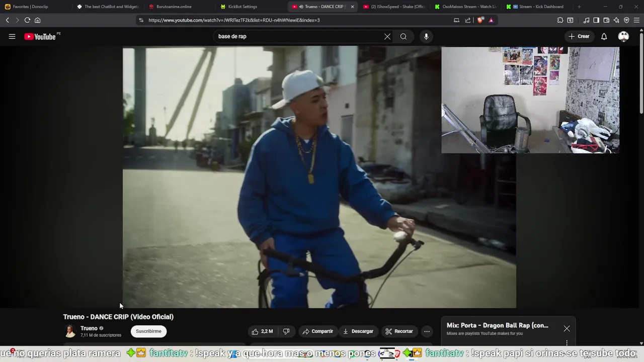Switch to Stream - Kick Dashboard tab

(538, 7)
